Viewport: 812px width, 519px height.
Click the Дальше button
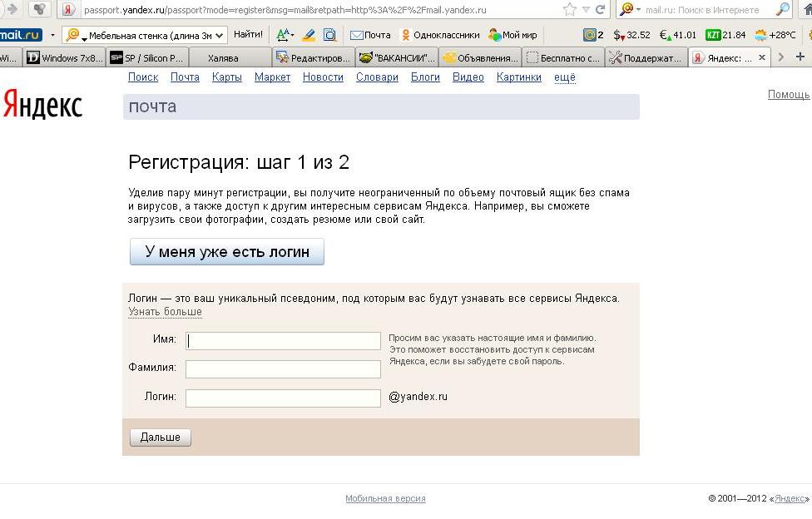pos(160,437)
